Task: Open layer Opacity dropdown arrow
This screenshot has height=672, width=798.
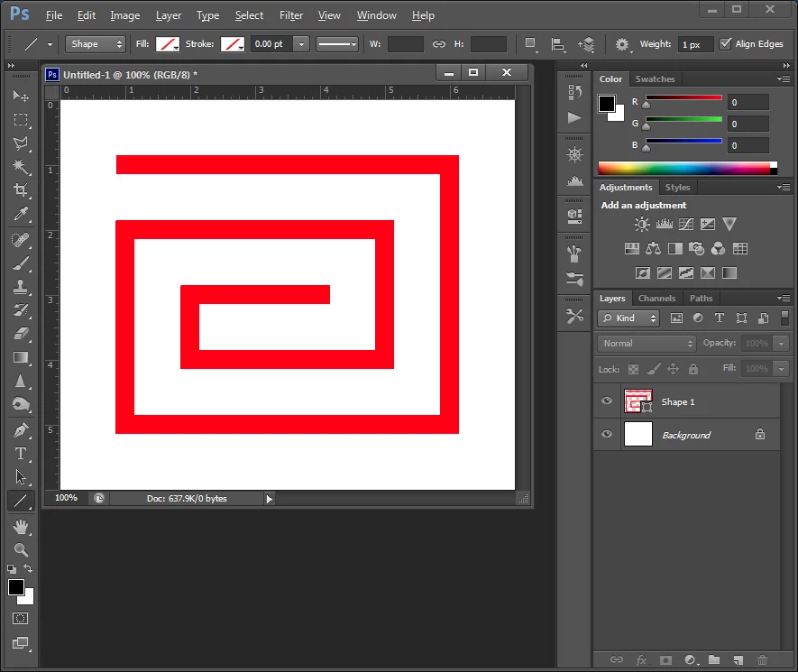Action: 781,344
